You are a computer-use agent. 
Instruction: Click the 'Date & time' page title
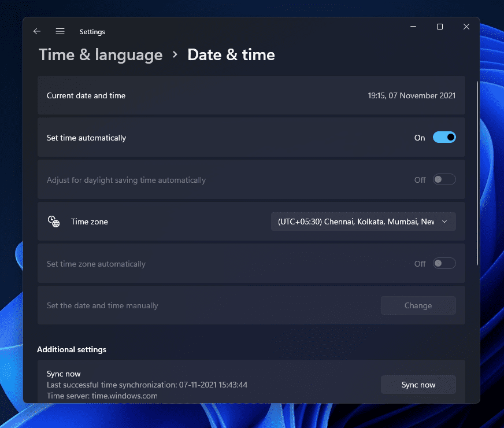tap(231, 55)
